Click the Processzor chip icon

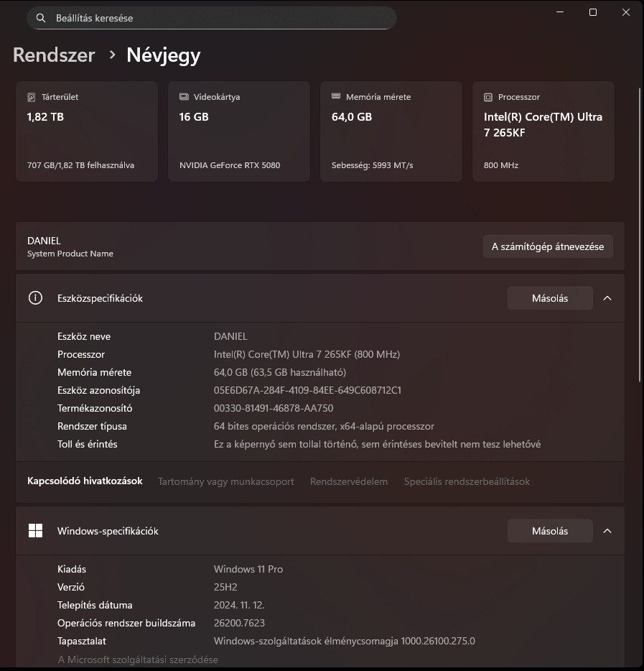(488, 97)
